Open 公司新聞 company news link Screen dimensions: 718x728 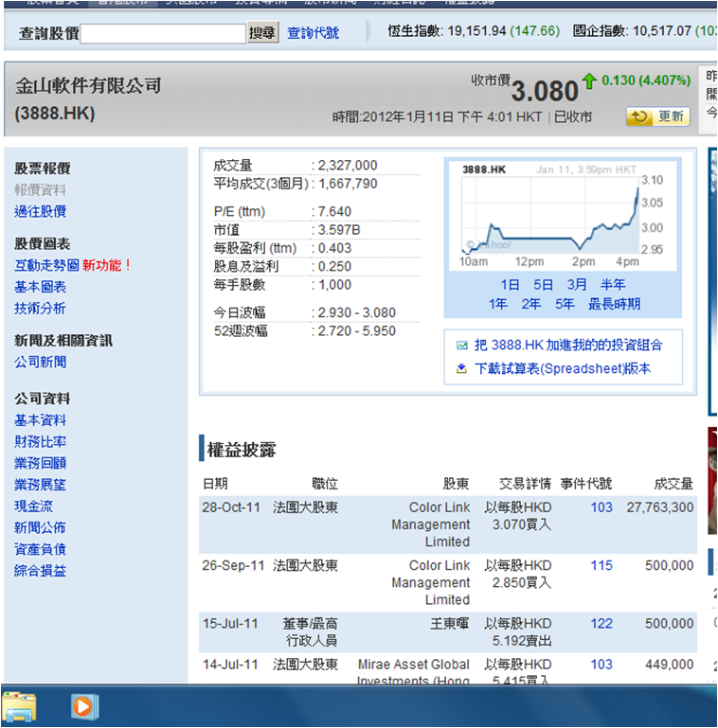tap(40, 363)
